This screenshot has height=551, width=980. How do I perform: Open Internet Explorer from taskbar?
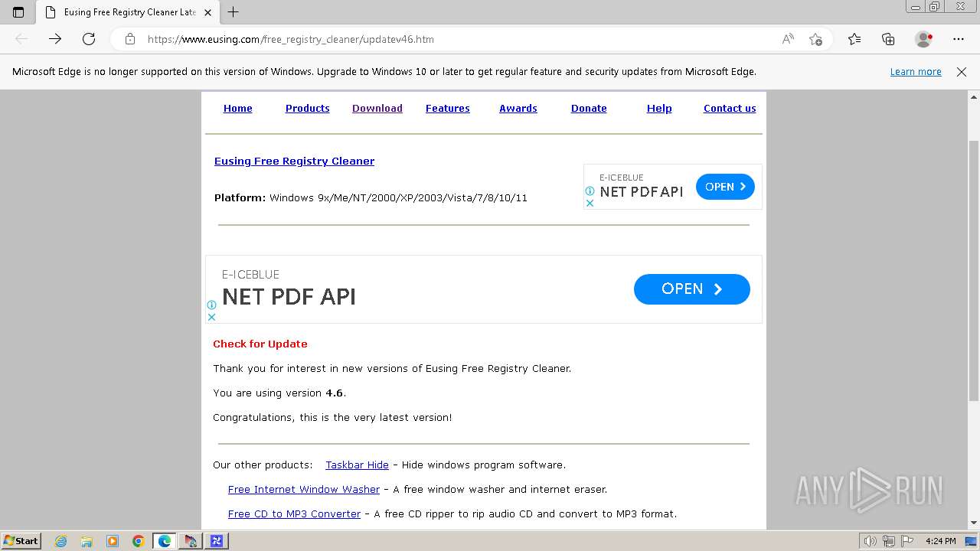tap(60, 541)
